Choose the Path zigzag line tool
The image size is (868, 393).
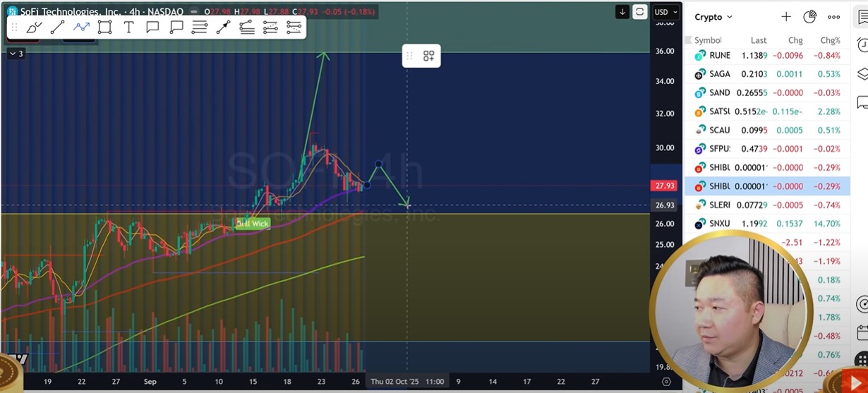tap(81, 28)
